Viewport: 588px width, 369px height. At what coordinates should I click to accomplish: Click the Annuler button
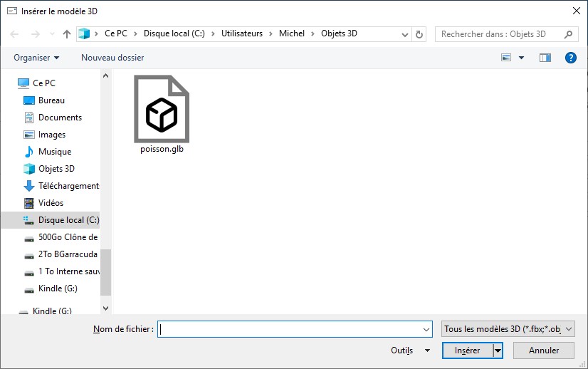click(544, 350)
